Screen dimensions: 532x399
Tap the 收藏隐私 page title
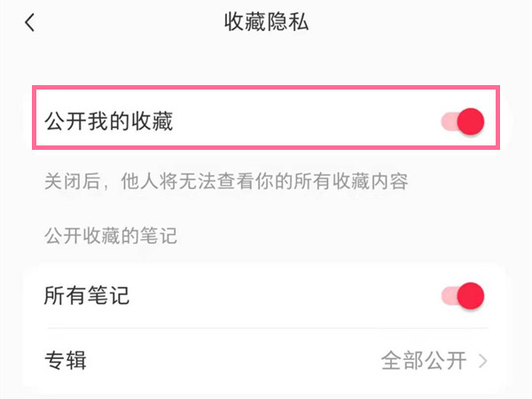266,22
